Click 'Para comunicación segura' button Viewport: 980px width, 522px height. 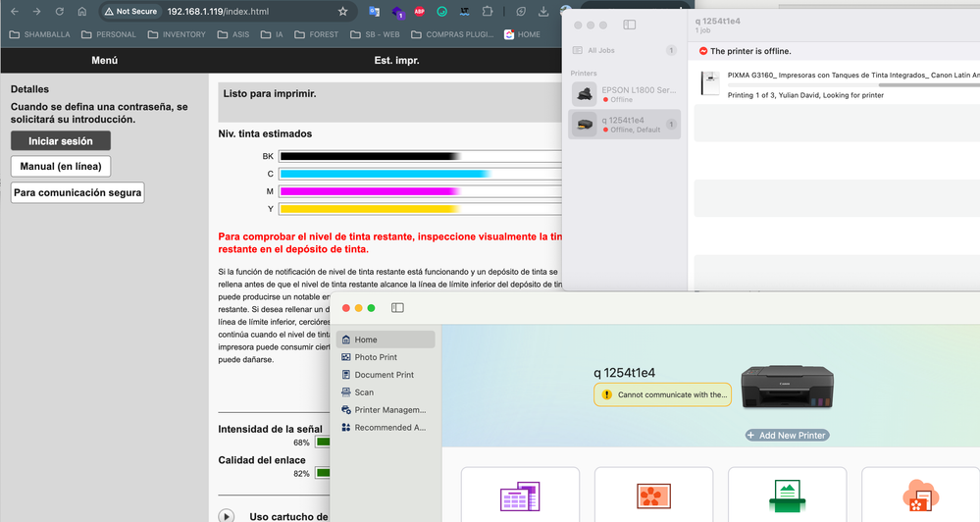77,193
